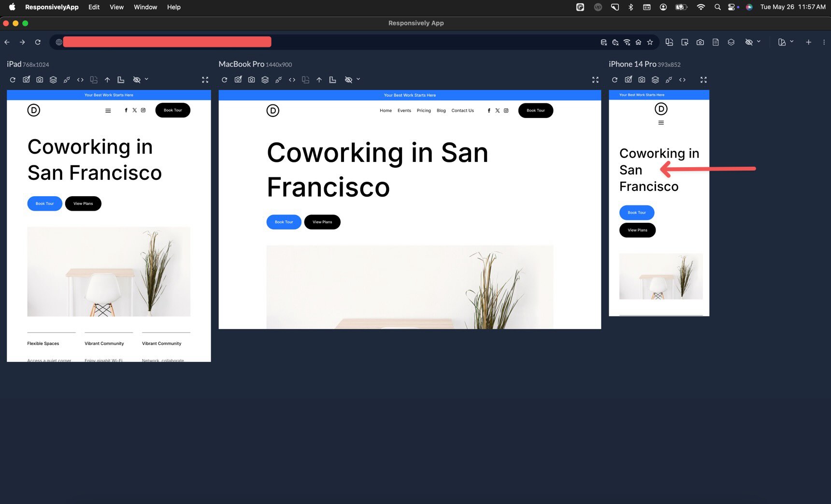Expand MacBook Pro vision simulation chevron
This screenshot has height=504, width=831.
coord(358,79)
